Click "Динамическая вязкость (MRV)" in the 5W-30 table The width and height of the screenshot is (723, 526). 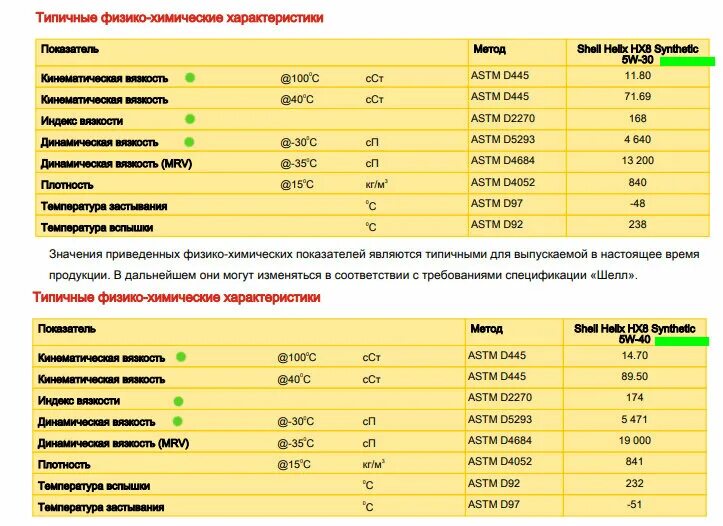(x=116, y=164)
